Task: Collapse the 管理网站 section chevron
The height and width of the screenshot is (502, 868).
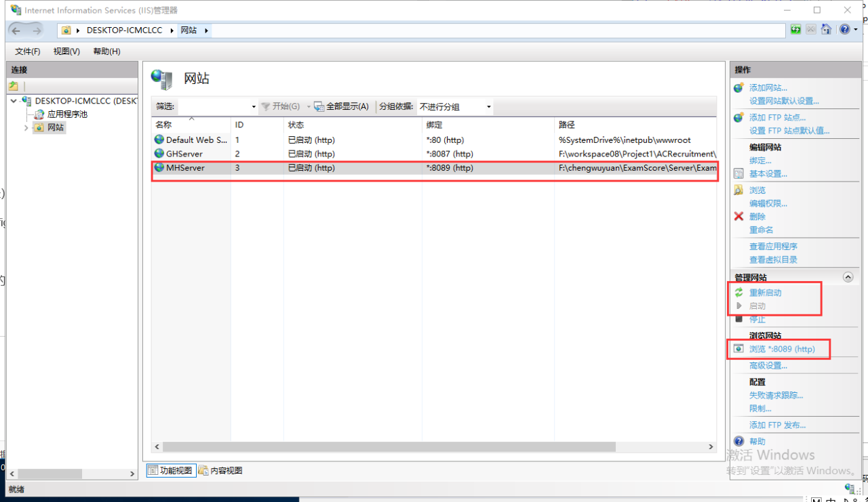Action: (848, 277)
